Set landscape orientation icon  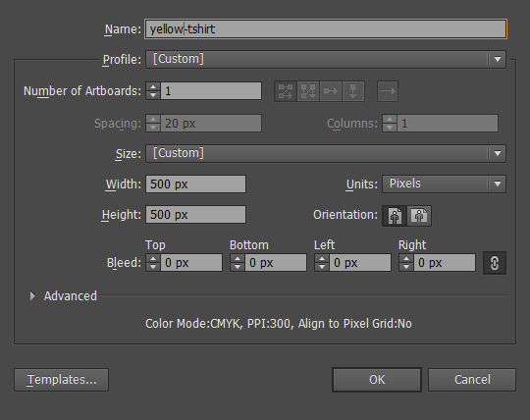click(x=419, y=216)
